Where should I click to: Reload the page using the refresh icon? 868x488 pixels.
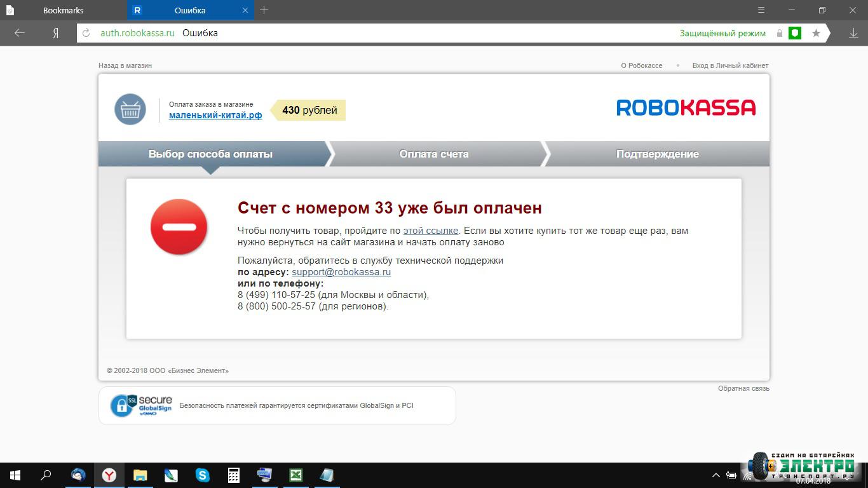[x=86, y=33]
